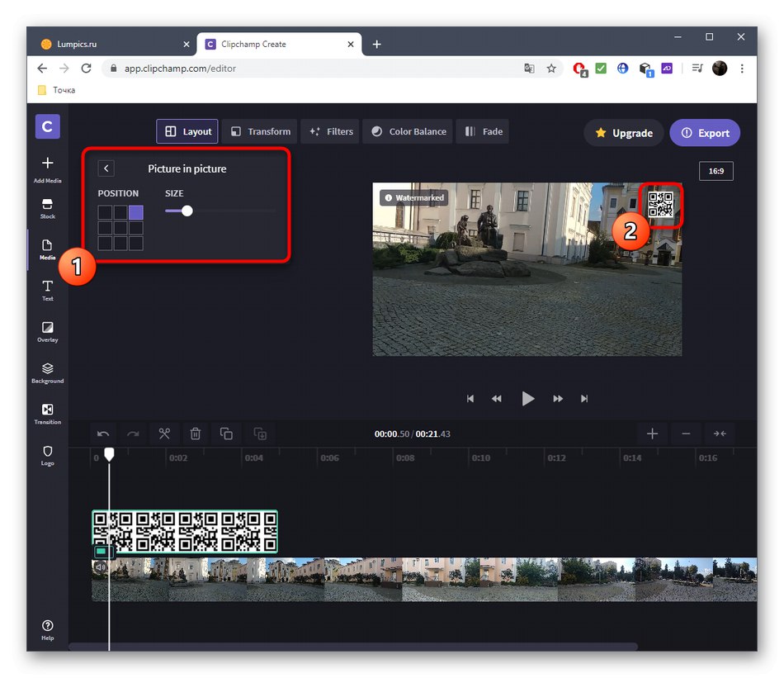
Task: Skip to the end of the video
Action: coord(584,399)
